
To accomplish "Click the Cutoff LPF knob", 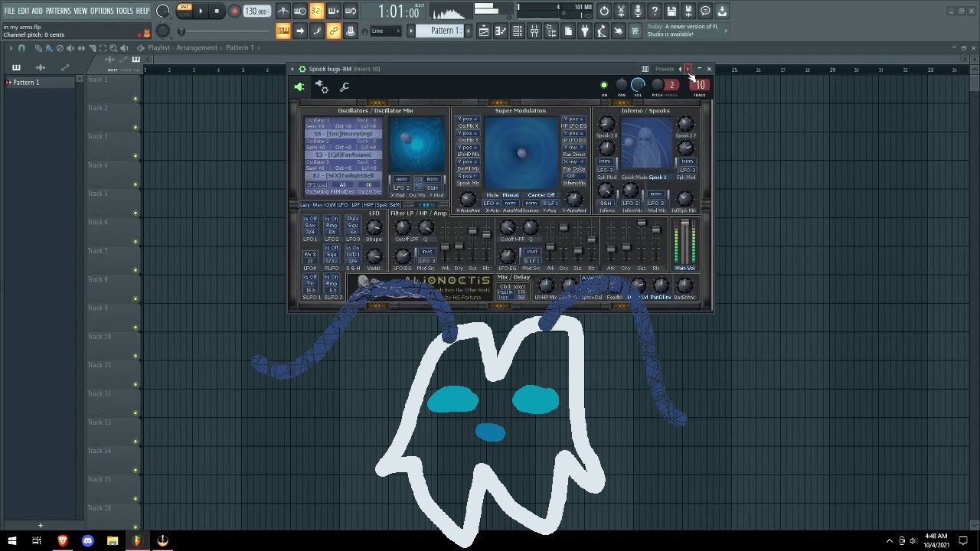I will (402, 227).
